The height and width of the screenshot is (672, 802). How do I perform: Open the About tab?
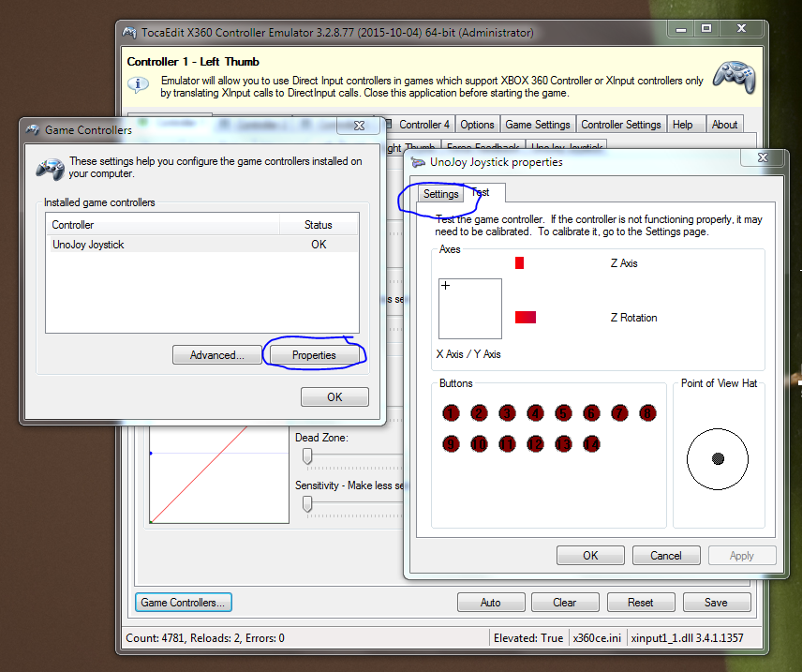click(724, 125)
